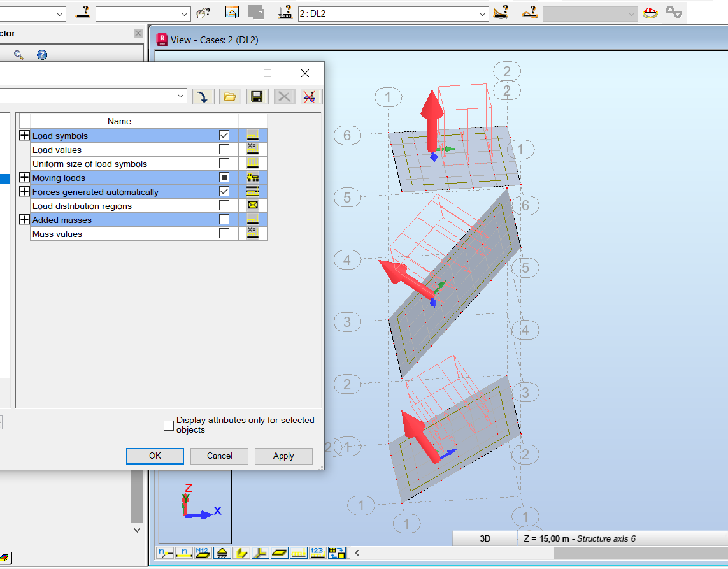Viewport: 728px width, 569px height.
Task: Click the view's horizontal scrollbar thumb
Action: [641, 552]
